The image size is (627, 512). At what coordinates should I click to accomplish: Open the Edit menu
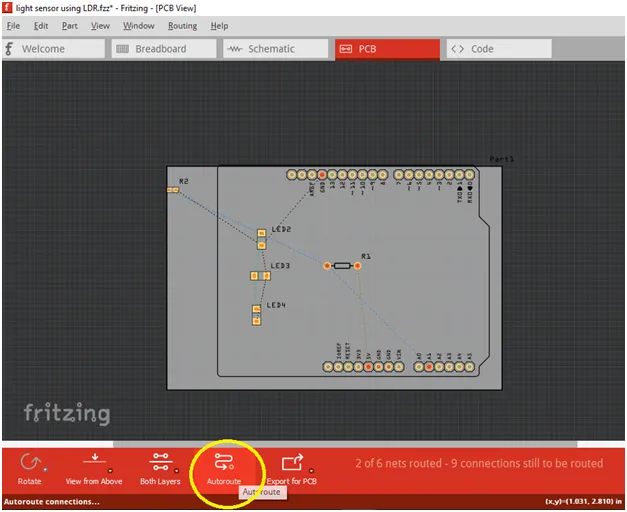(x=41, y=26)
